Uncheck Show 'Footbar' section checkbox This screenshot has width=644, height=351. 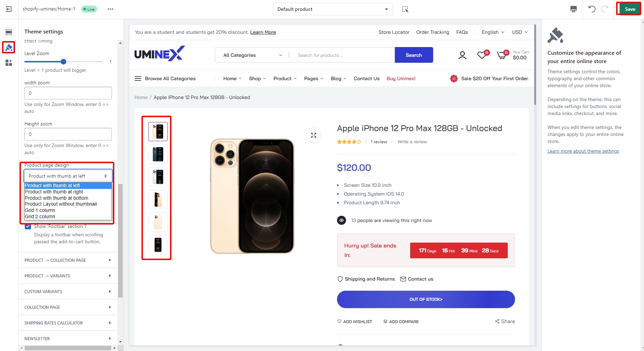[x=28, y=226]
